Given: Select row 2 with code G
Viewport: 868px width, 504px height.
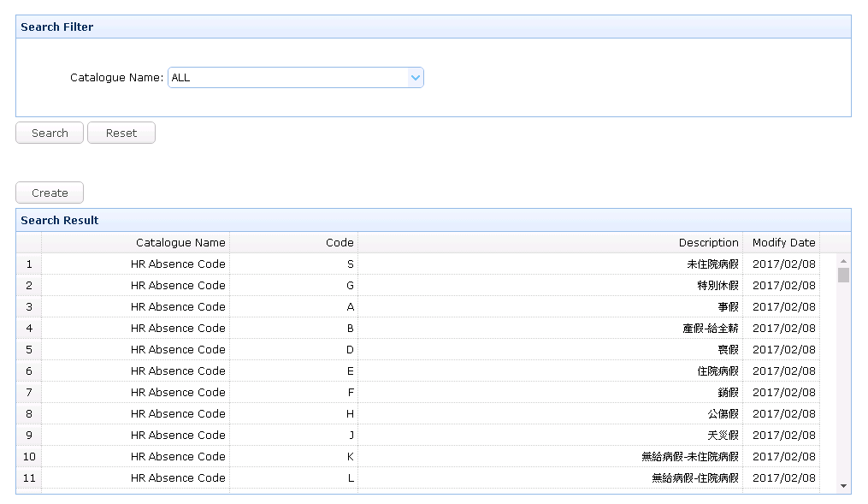Looking at the screenshot, I should point(418,286).
